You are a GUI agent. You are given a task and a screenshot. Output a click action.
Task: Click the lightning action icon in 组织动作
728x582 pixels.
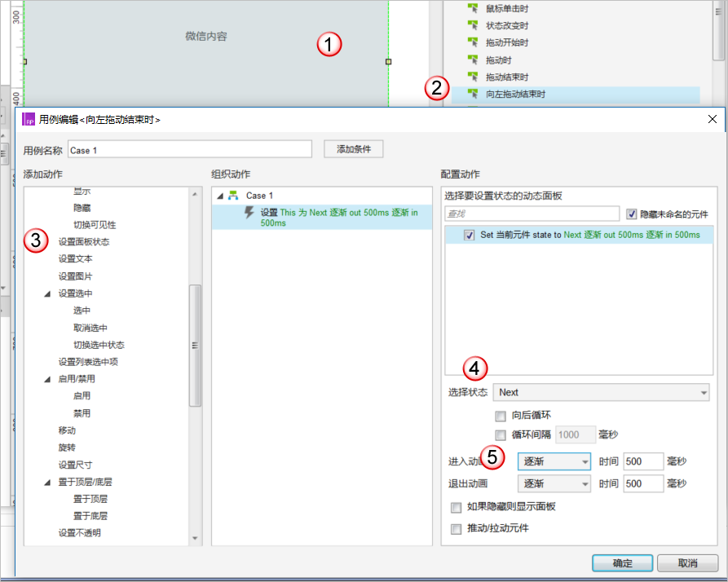point(249,213)
